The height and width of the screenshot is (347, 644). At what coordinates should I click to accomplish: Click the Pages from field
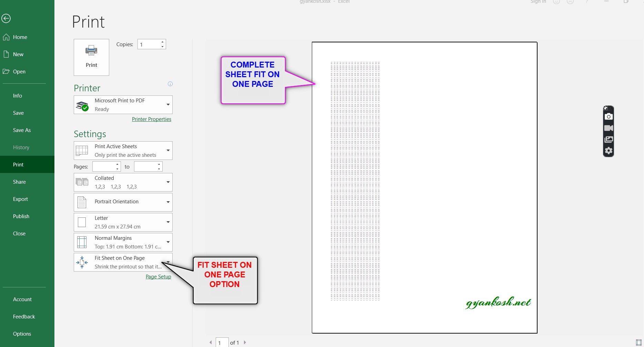click(x=104, y=167)
